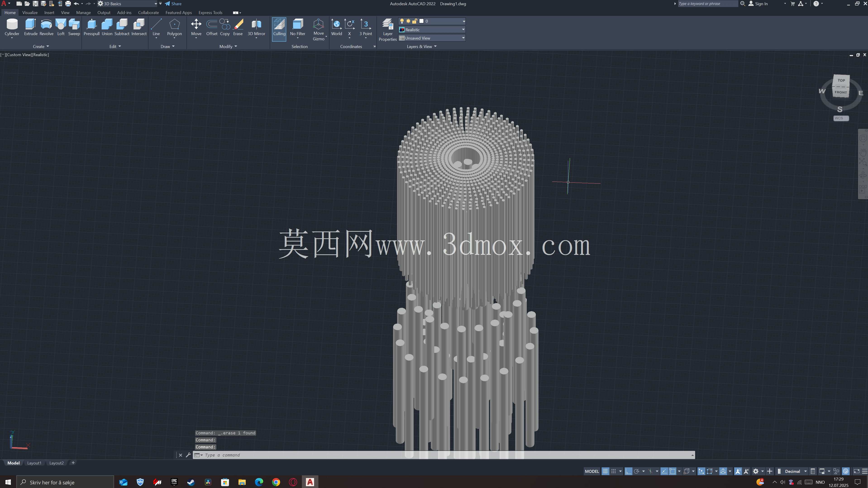The image size is (868, 488).
Task: Click the Share button
Action: [173, 4]
